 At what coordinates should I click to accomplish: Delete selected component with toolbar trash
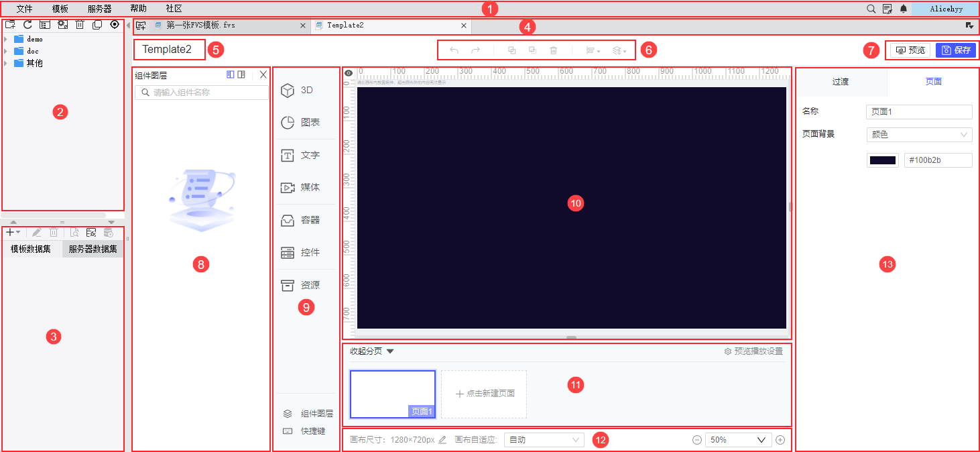pos(553,50)
